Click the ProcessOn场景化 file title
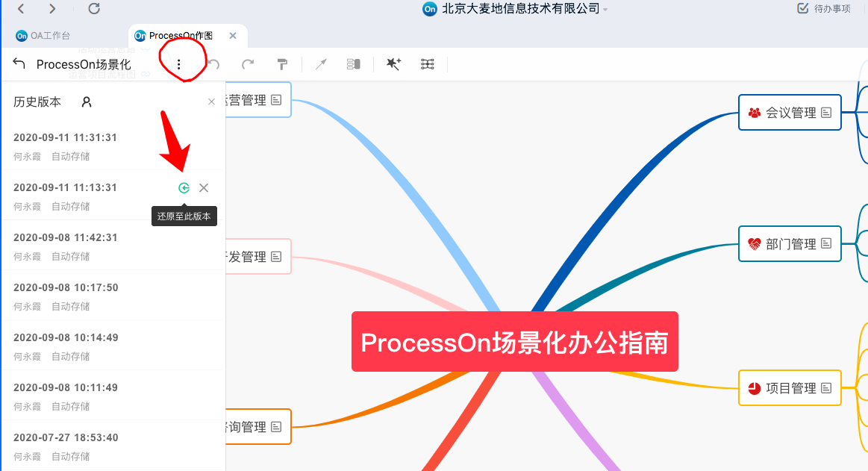Screen dimensions: 868x471 [84, 64]
